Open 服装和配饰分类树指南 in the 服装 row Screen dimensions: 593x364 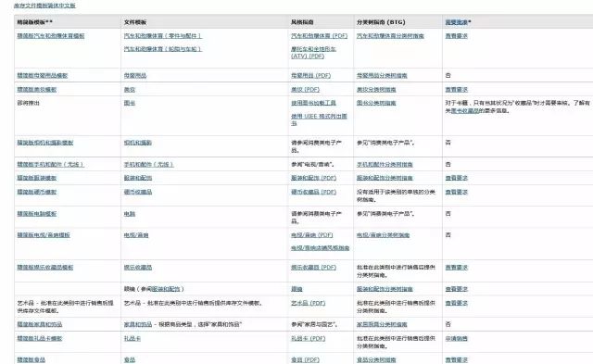click(385, 178)
